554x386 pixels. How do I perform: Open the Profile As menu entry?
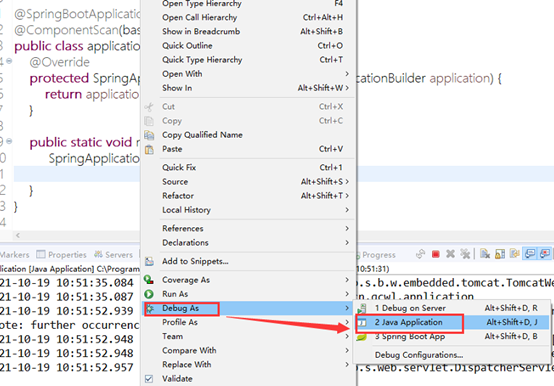(248, 322)
